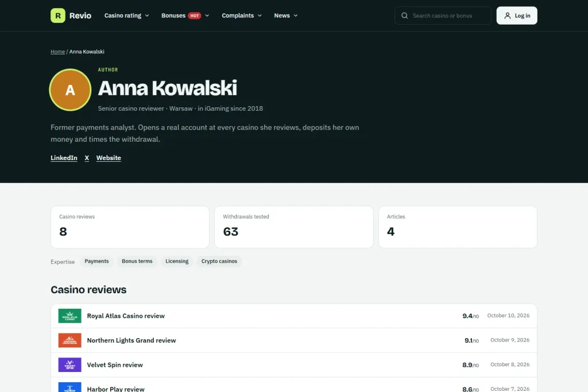Open Velvet Spin logo thumbnail
The height and width of the screenshot is (392, 588).
[x=69, y=364]
